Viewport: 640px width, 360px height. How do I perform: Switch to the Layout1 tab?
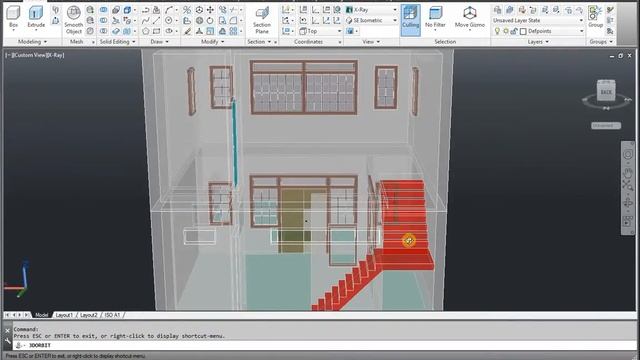64,315
